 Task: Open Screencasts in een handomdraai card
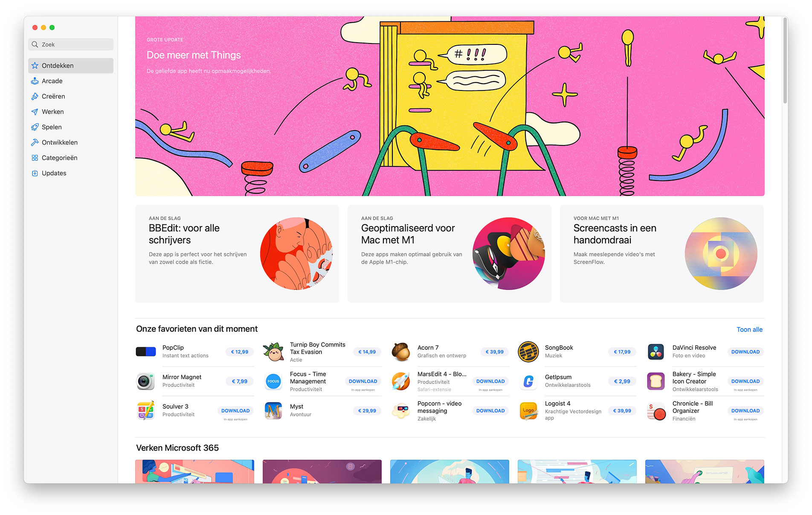tap(662, 254)
